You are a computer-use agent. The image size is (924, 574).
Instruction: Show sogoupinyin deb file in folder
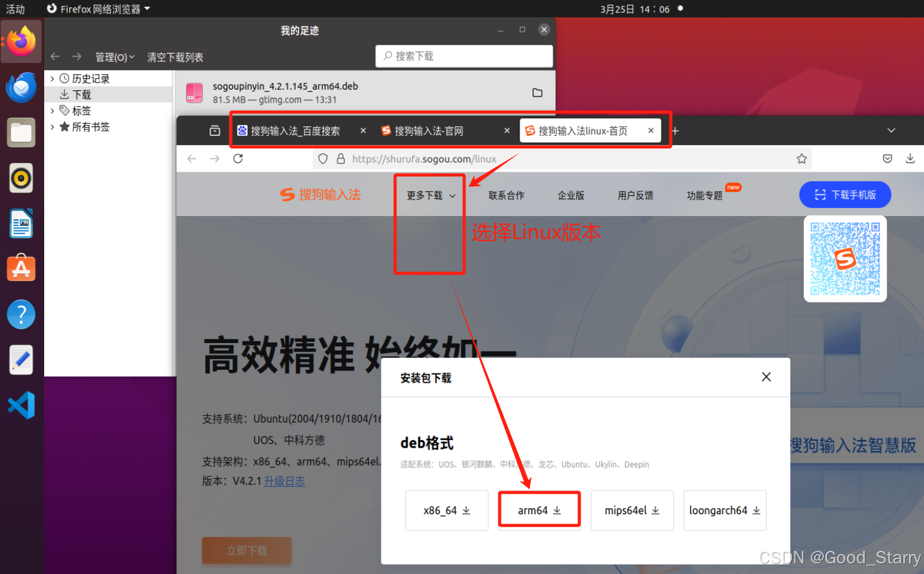click(x=538, y=93)
